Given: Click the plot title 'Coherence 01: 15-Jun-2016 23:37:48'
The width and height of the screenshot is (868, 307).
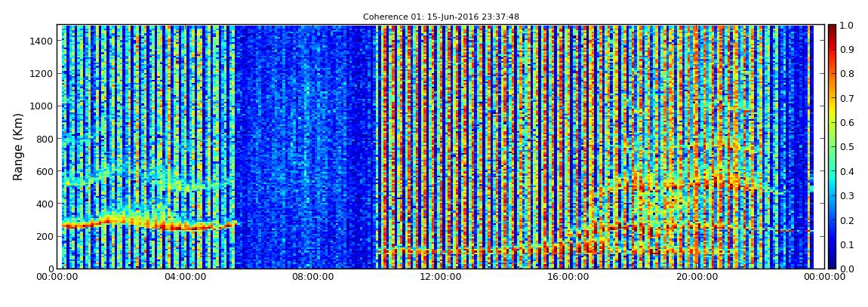Looking at the screenshot, I should [x=441, y=17].
